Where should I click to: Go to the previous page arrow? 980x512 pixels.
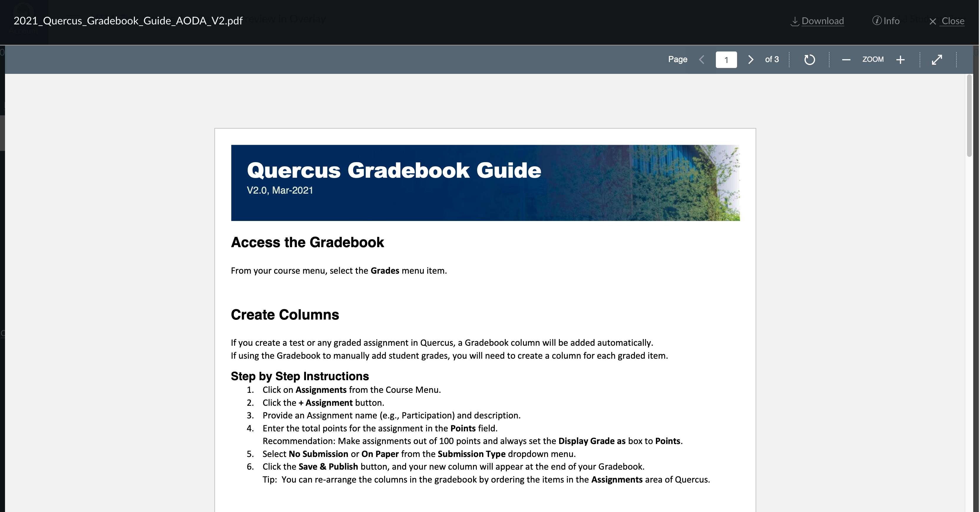pyautogui.click(x=702, y=60)
